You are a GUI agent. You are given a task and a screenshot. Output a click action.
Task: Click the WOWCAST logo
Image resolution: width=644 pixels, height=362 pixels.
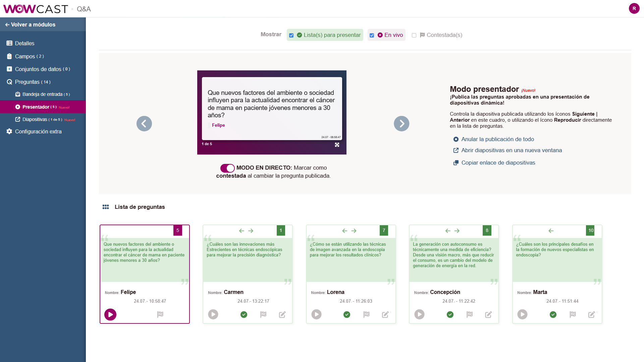36,9
